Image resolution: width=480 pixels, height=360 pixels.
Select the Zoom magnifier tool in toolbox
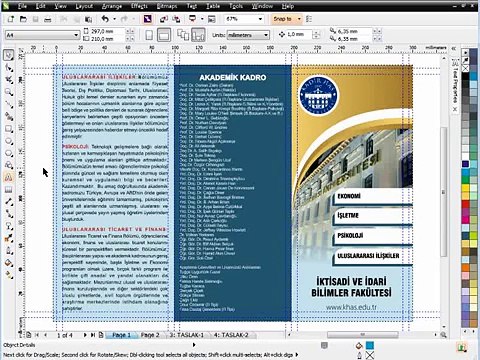(9, 92)
